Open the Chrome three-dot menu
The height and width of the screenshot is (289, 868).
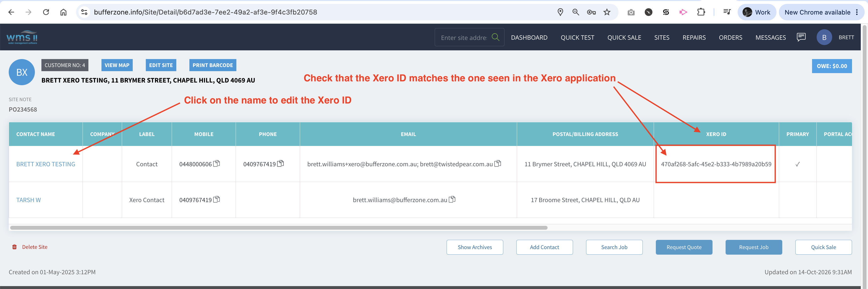coord(857,12)
